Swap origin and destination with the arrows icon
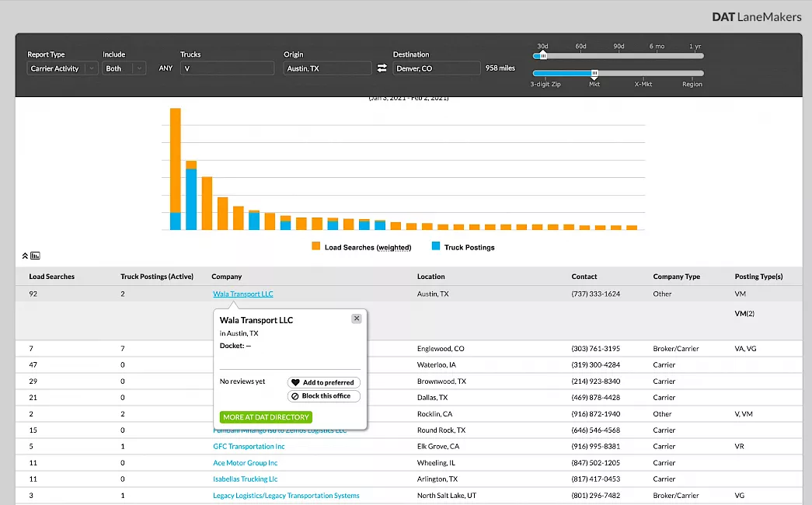 tap(382, 68)
